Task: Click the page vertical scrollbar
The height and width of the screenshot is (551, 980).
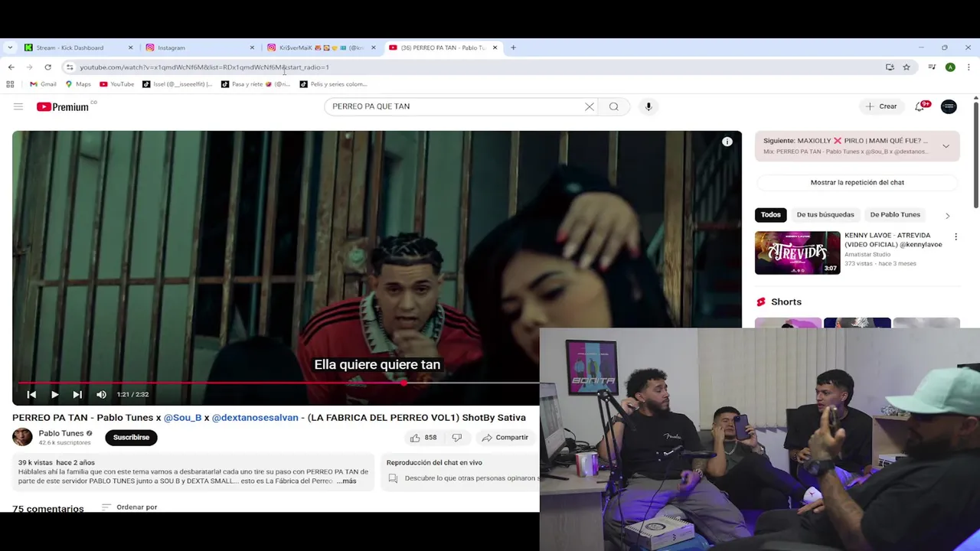Action: click(x=975, y=153)
